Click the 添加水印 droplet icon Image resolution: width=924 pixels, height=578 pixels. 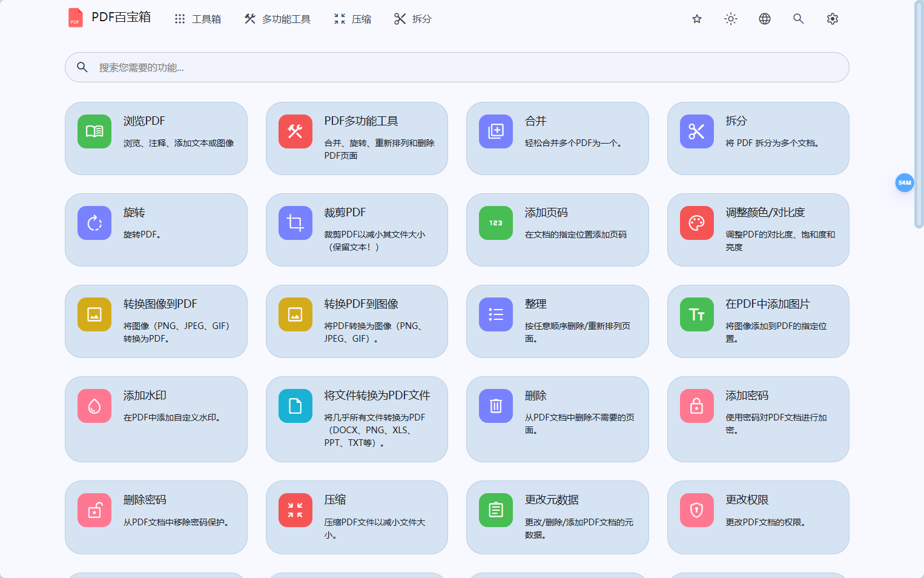pos(94,406)
